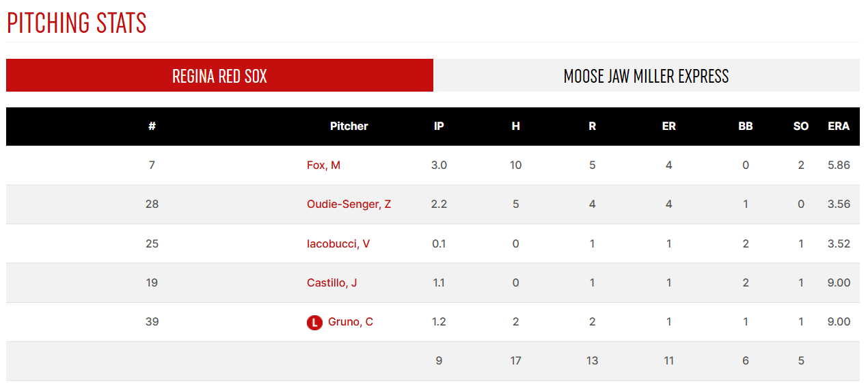Select the SO column header
This screenshot has height=385, width=868.
point(801,127)
